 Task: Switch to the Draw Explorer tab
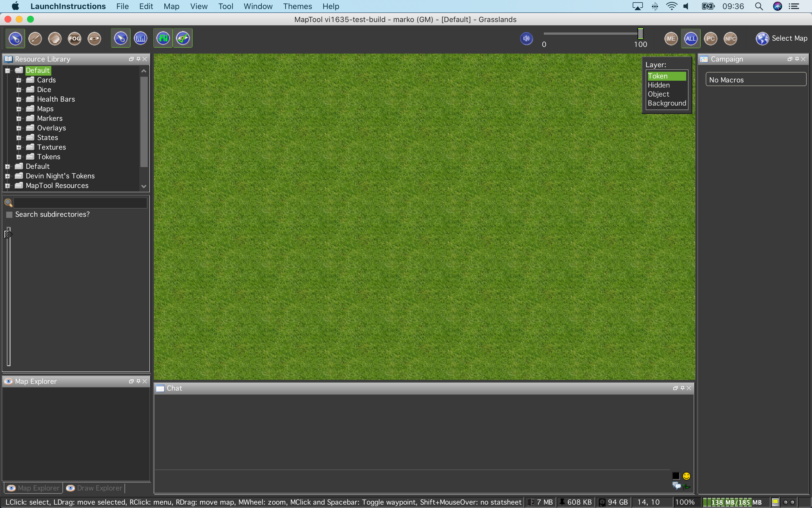click(94, 488)
